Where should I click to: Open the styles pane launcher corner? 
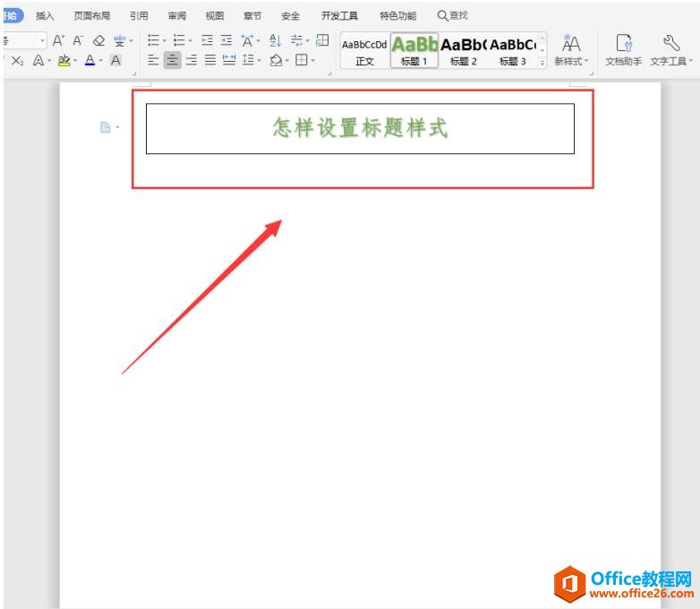click(592, 73)
